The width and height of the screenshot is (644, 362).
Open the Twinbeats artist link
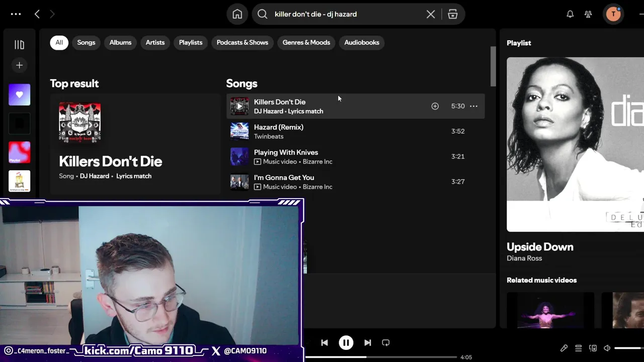pos(269,136)
